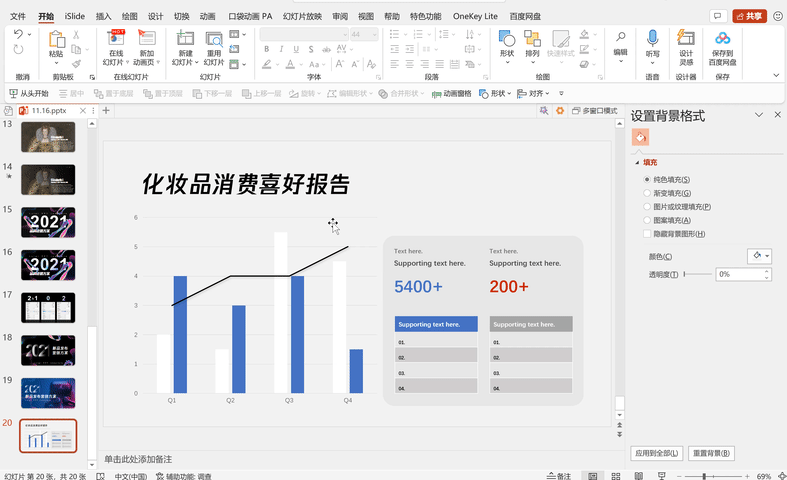
Task: Switch to reading view icon
Action: [x=638, y=476]
